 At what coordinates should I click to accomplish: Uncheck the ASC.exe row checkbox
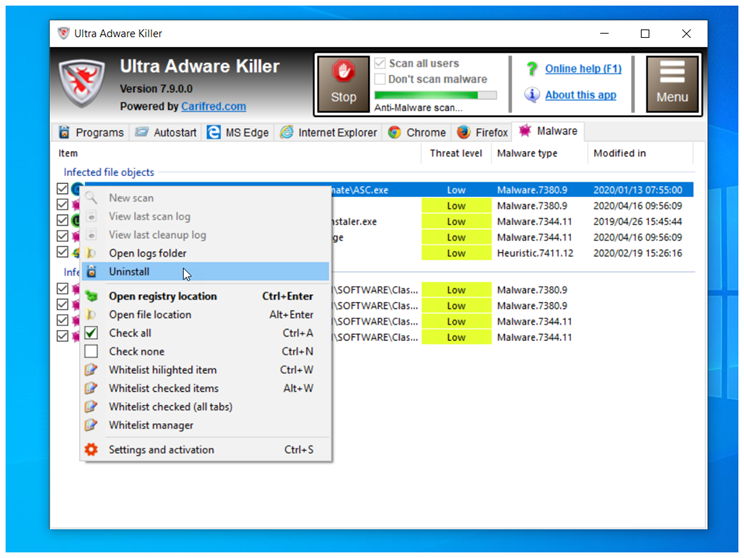62,189
